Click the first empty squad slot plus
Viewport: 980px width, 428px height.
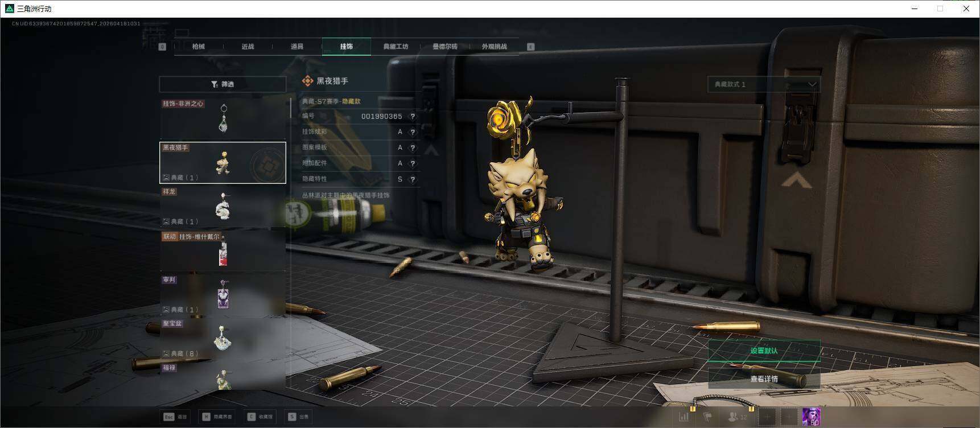(767, 417)
